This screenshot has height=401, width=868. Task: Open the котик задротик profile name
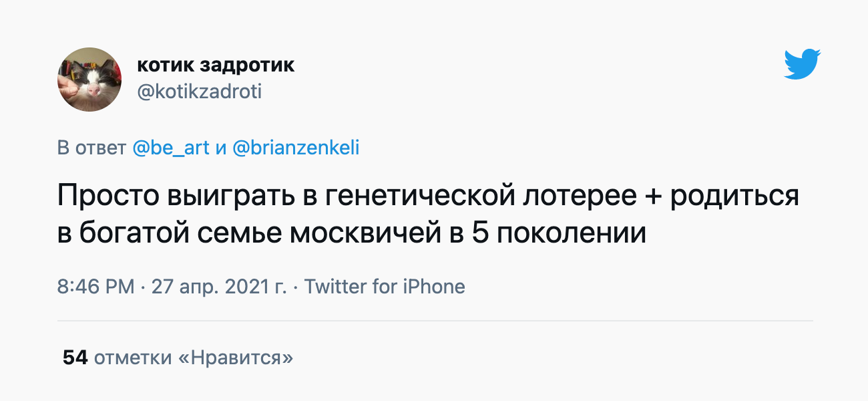tap(216, 65)
